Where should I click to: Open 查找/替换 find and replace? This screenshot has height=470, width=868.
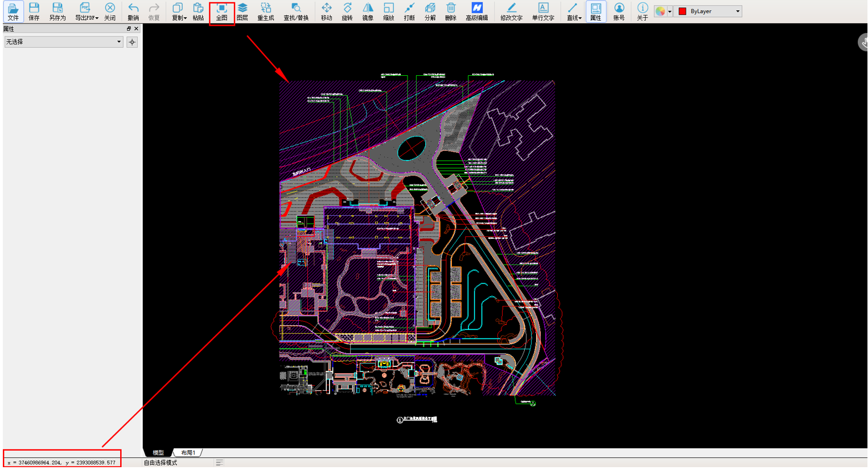click(x=296, y=11)
